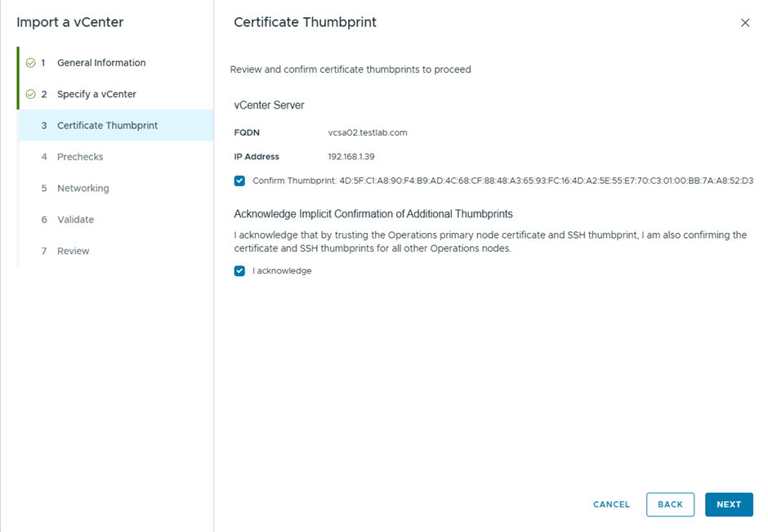
Task: Click the IP address 192.168.1.39
Action: [x=351, y=156]
